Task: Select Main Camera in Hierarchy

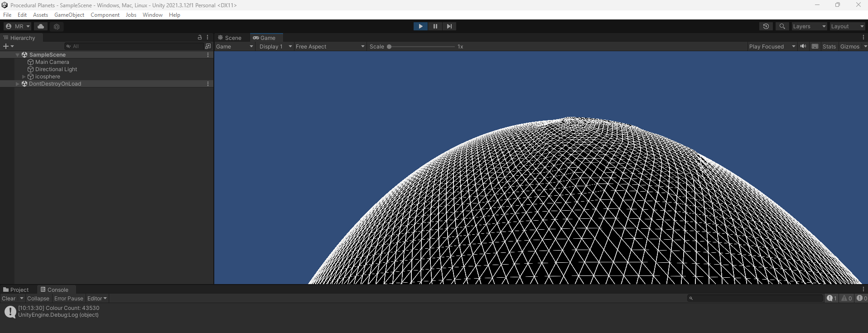Action: [52, 62]
